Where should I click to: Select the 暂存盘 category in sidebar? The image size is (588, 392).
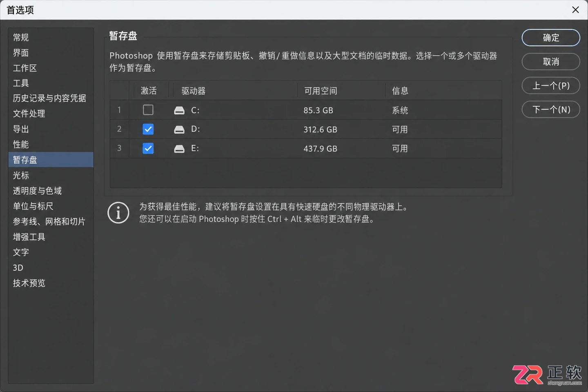click(51, 160)
